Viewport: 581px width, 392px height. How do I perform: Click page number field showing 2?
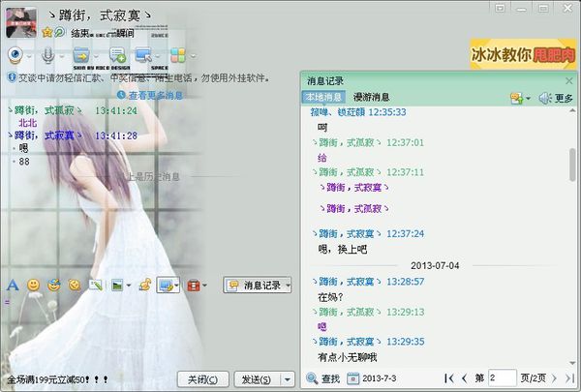[x=502, y=378]
